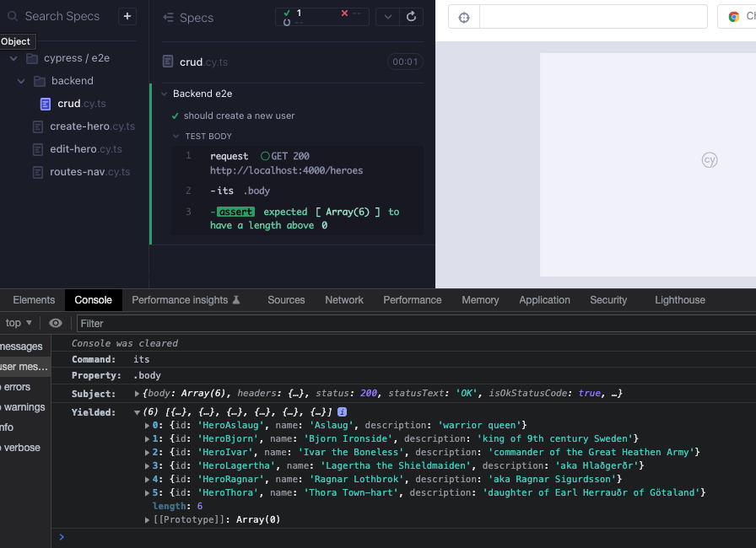Viewport: 756px width, 548px height.
Task: Click the rerun tests refresh icon
Action: (411, 17)
